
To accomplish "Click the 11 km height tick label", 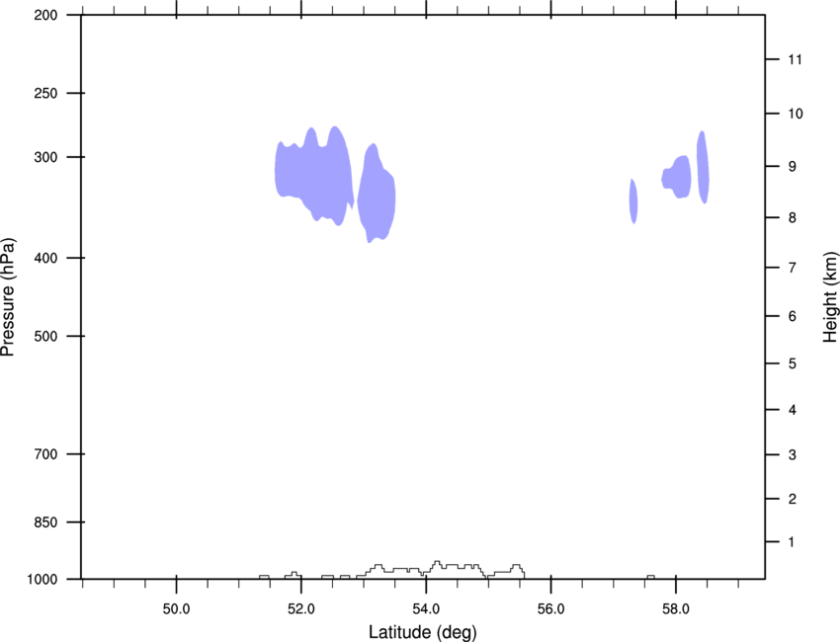I will click(795, 59).
